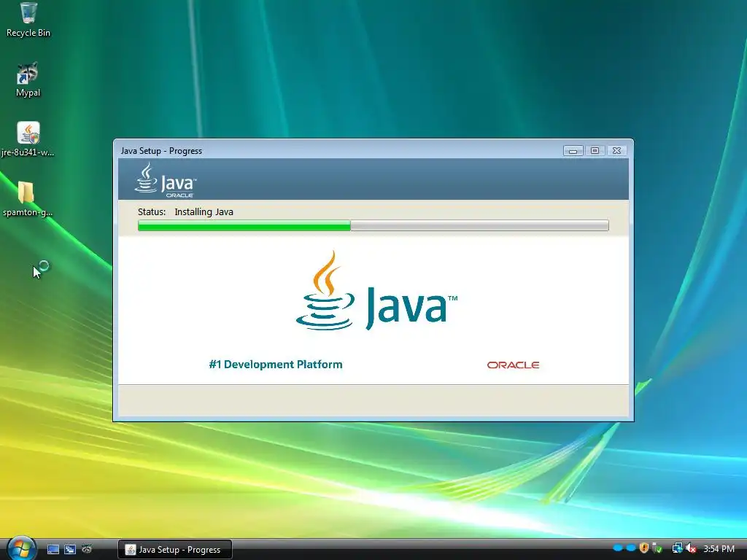Close the Java Setup Progress window
The image size is (747, 560).
pyautogui.click(x=616, y=150)
